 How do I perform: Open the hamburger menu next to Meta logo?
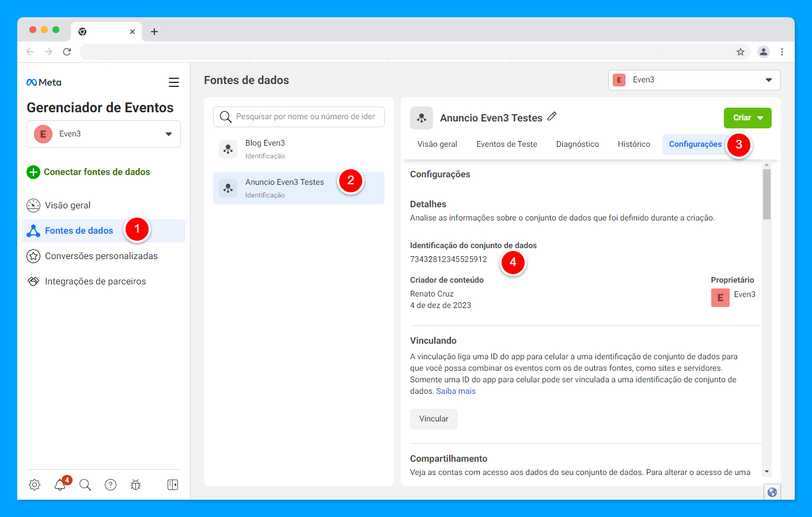(173, 82)
